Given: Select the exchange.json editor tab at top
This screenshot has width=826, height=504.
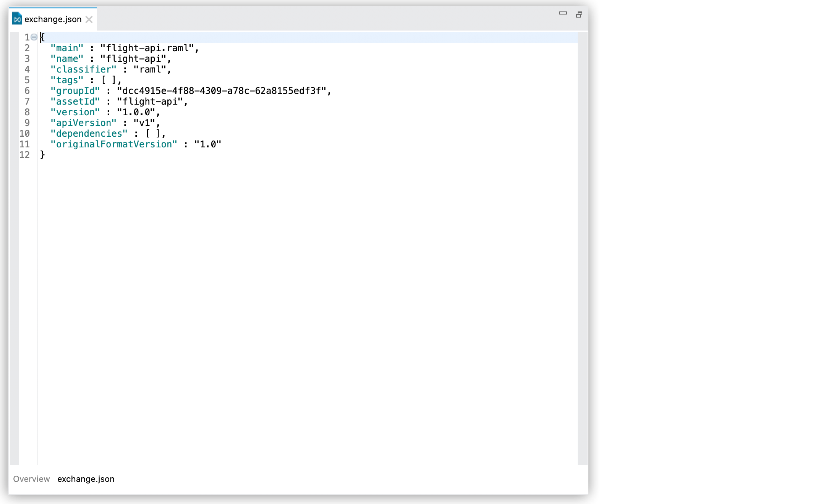Looking at the screenshot, I should pyautogui.click(x=52, y=19).
